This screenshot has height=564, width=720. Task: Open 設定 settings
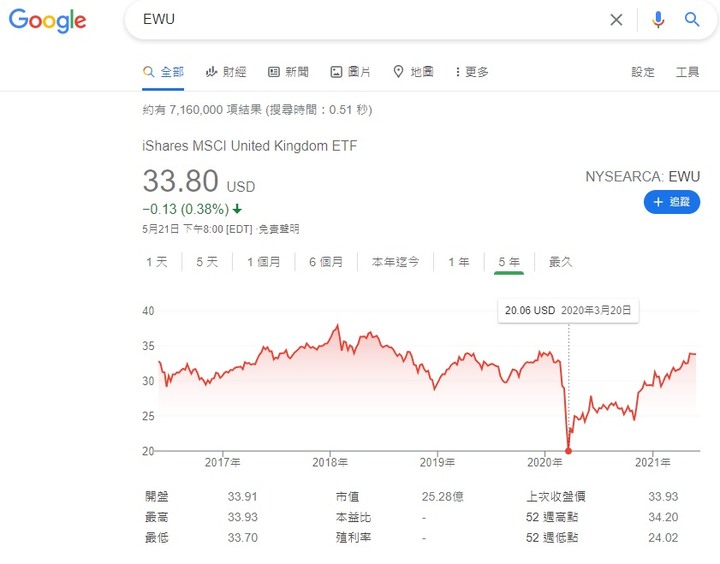tap(643, 72)
